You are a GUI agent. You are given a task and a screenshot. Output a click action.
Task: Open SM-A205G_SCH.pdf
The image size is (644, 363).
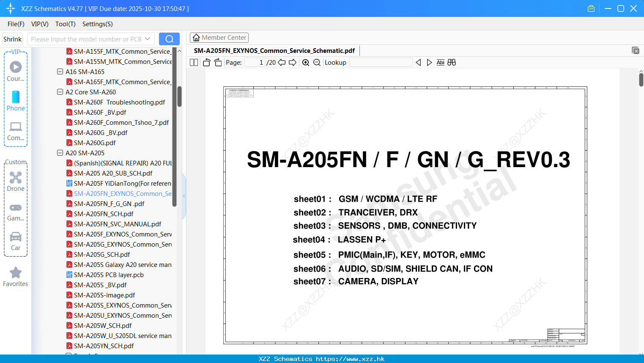click(102, 254)
